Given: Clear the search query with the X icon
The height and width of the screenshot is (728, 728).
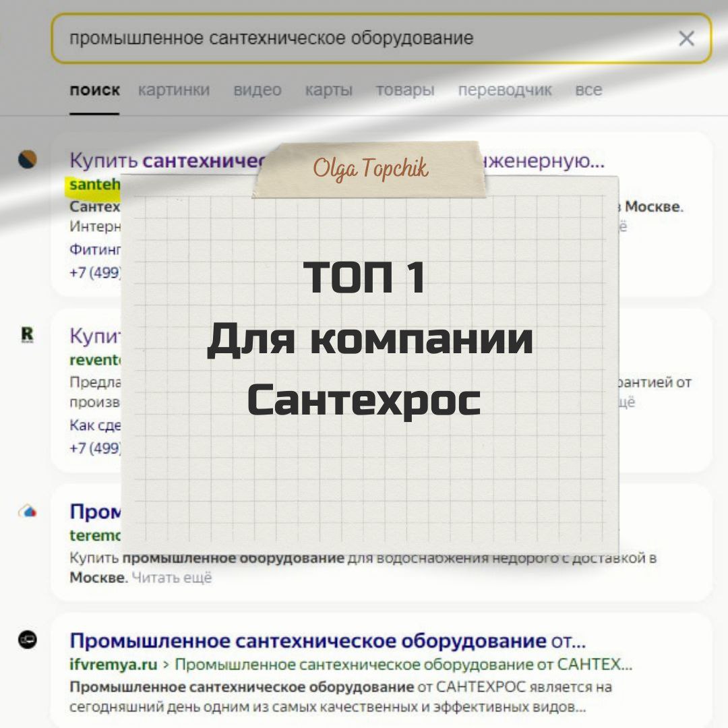Looking at the screenshot, I should 686,38.
